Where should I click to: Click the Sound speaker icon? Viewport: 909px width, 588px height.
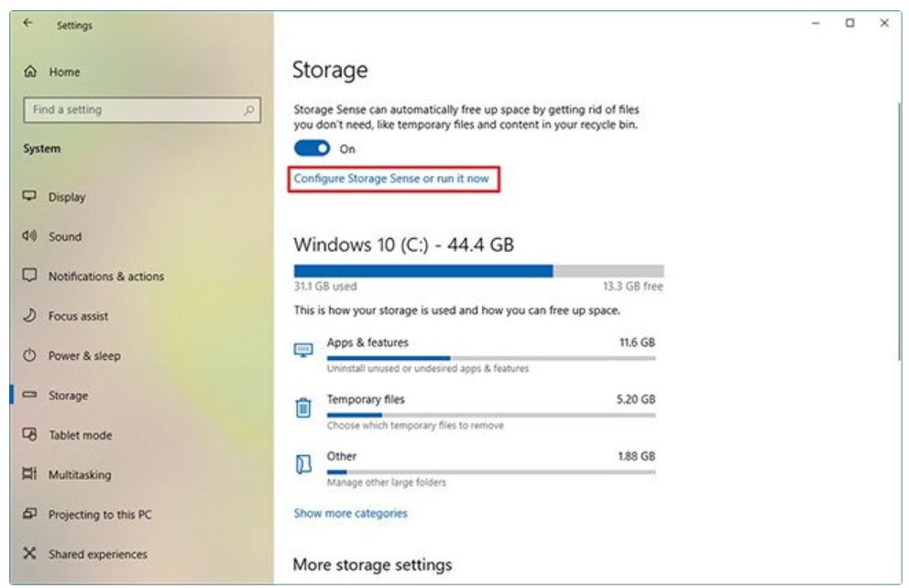(x=29, y=236)
